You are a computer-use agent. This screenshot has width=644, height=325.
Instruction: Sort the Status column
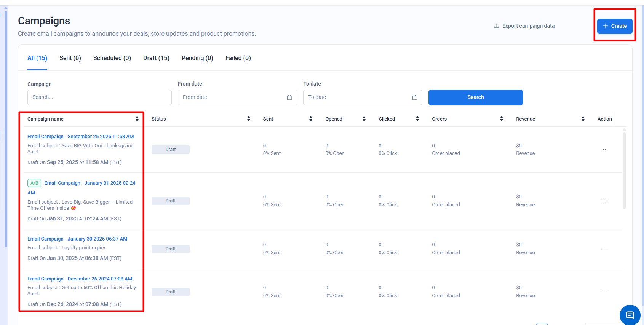(249, 119)
